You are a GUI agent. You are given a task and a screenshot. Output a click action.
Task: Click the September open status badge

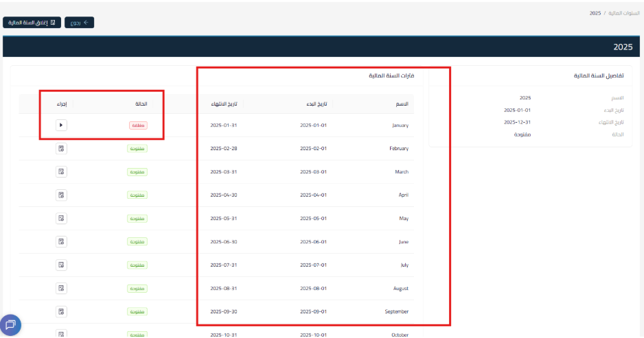pos(137,312)
